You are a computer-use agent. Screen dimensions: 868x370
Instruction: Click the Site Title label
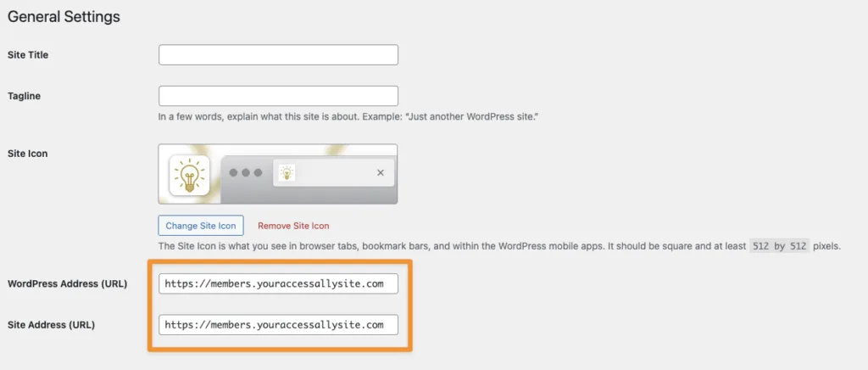click(x=28, y=55)
